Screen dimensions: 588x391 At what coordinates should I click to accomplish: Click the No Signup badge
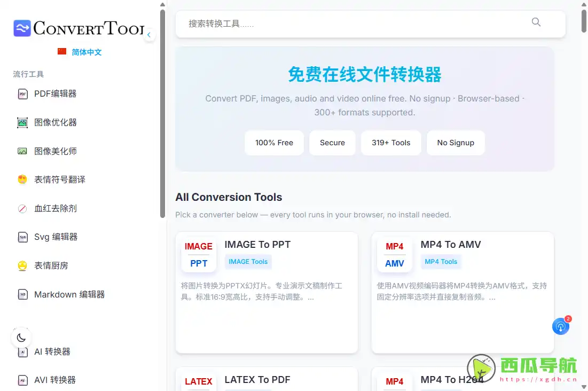click(456, 143)
